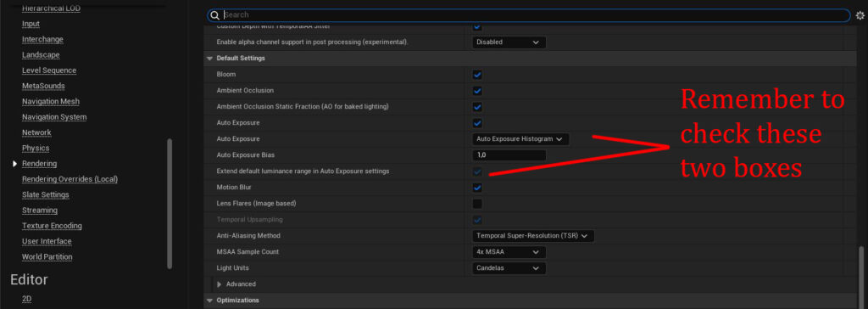The image size is (868, 309).
Task: Click the arrow beside Rendering category
Action: point(15,164)
